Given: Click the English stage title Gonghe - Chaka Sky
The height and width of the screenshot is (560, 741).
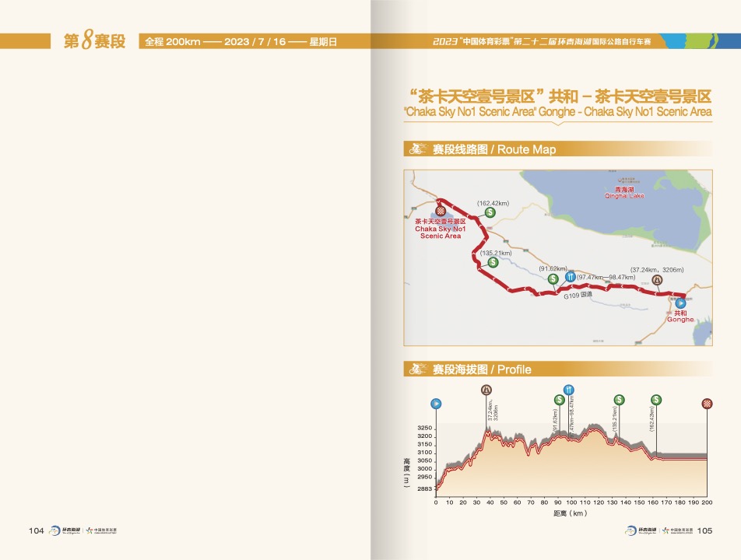Looking at the screenshot, I should 558,112.
